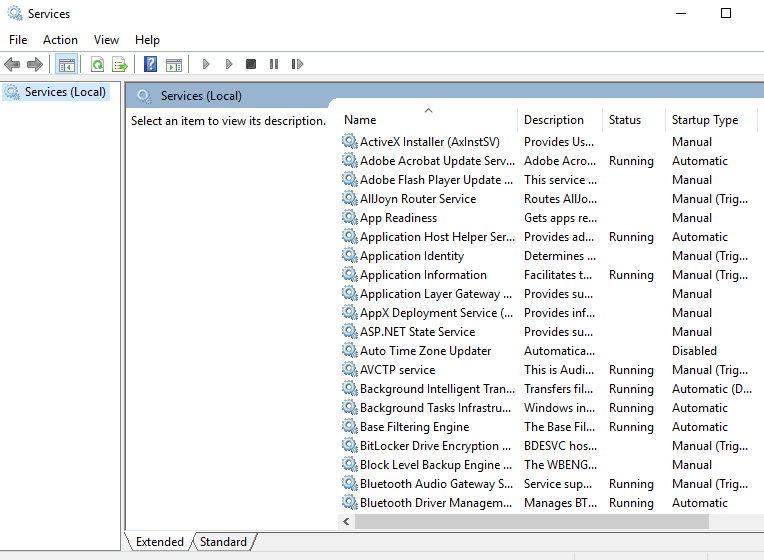This screenshot has width=764, height=560.
Task: Open the blue Help question mark icon
Action: [x=150, y=64]
